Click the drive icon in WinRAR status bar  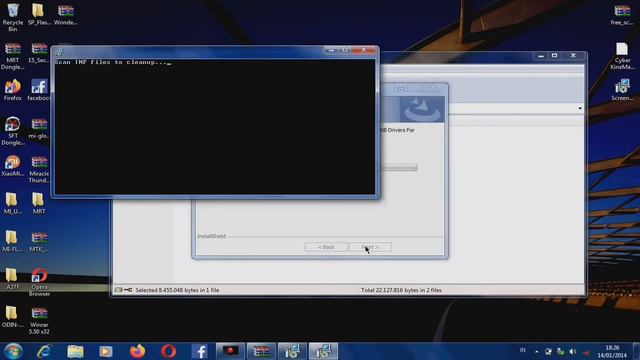[118, 290]
